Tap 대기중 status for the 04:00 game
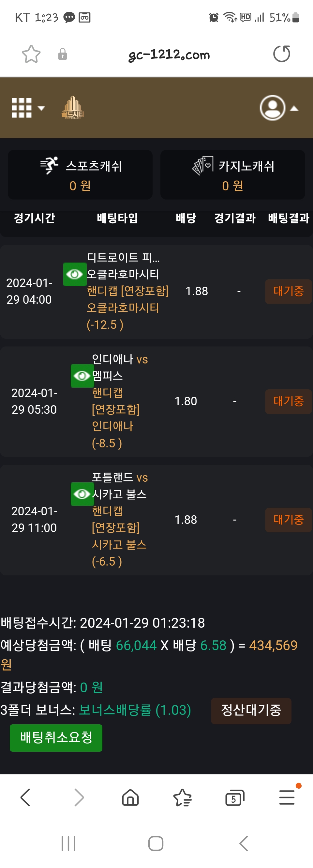Viewport: 313px width, 868px height. [288, 292]
